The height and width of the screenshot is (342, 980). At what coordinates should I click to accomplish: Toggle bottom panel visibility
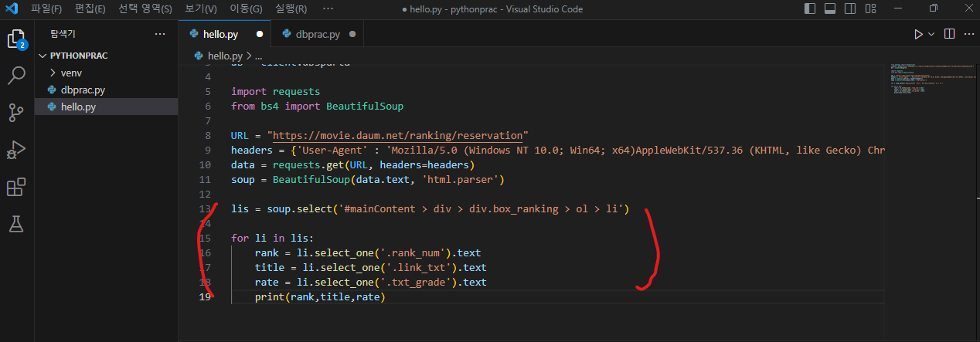click(830, 9)
